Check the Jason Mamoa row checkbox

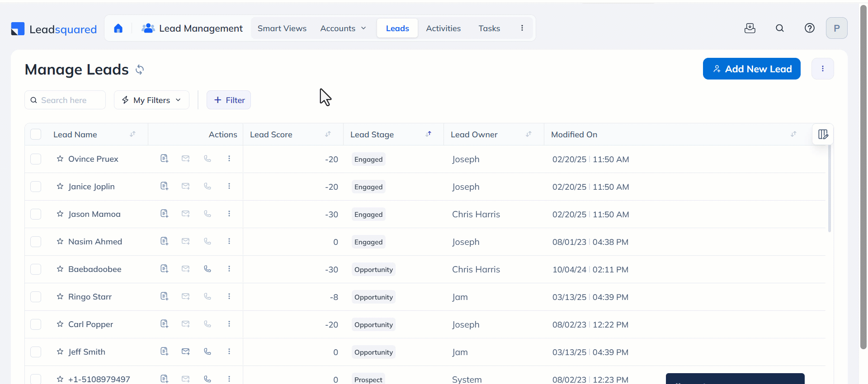36,214
